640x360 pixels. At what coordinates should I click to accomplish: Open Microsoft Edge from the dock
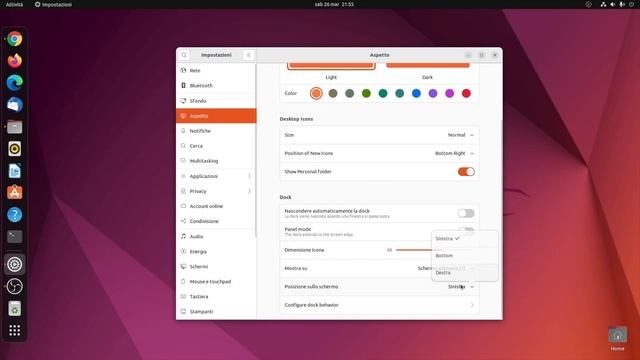(x=15, y=83)
